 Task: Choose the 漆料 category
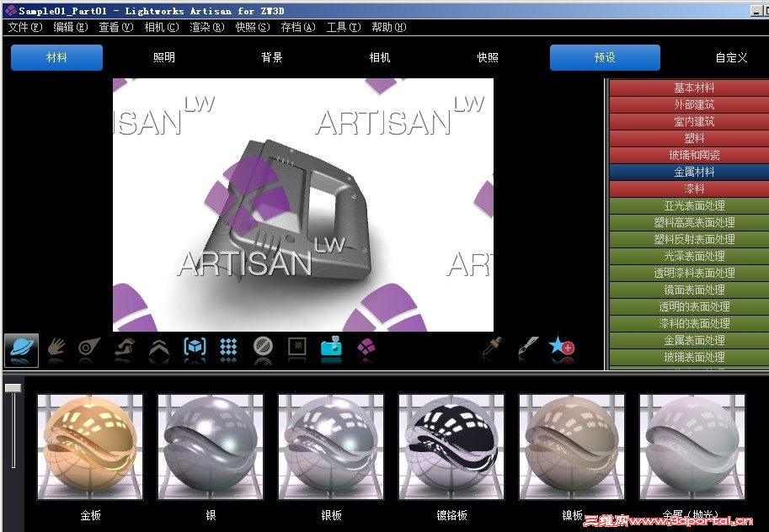(x=689, y=189)
